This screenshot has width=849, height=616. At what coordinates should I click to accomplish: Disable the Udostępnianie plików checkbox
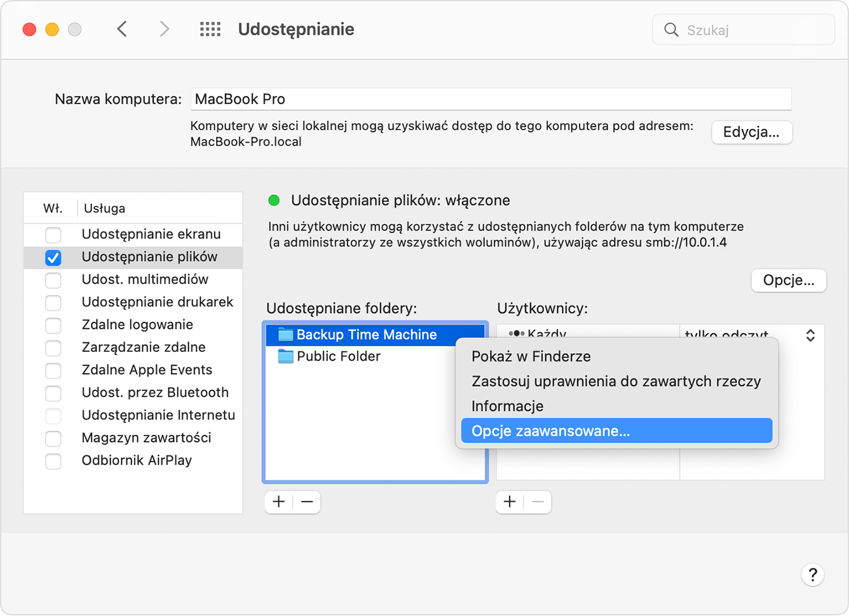tap(53, 258)
